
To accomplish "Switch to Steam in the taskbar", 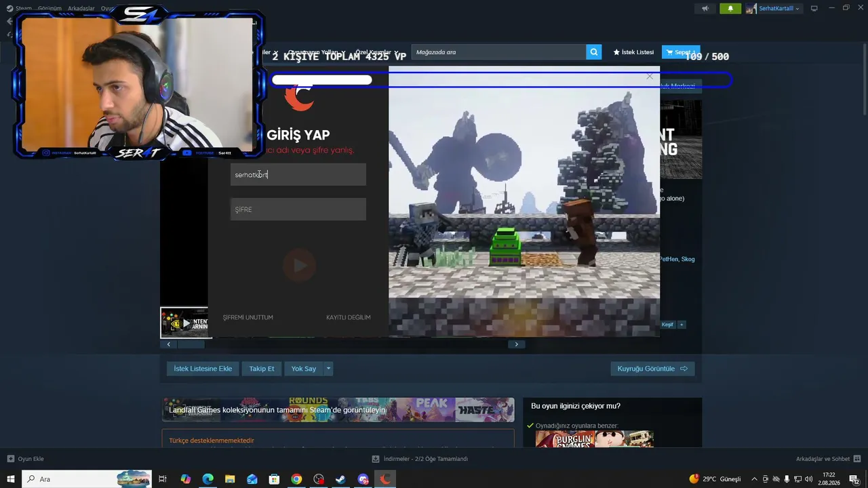I will (340, 479).
